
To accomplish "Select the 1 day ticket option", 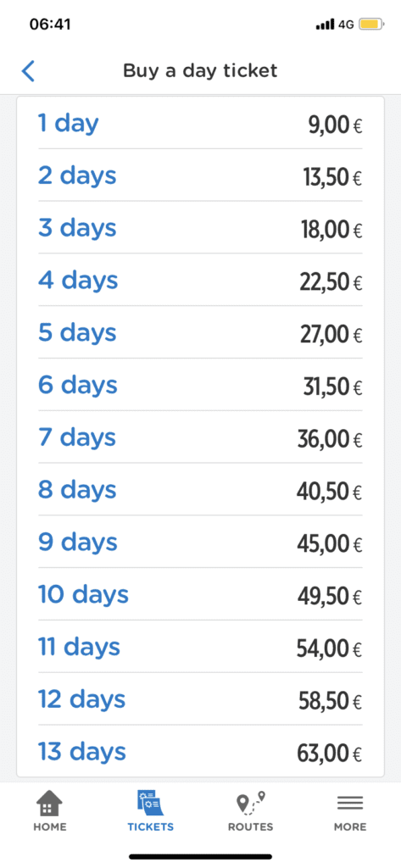I will click(200, 123).
